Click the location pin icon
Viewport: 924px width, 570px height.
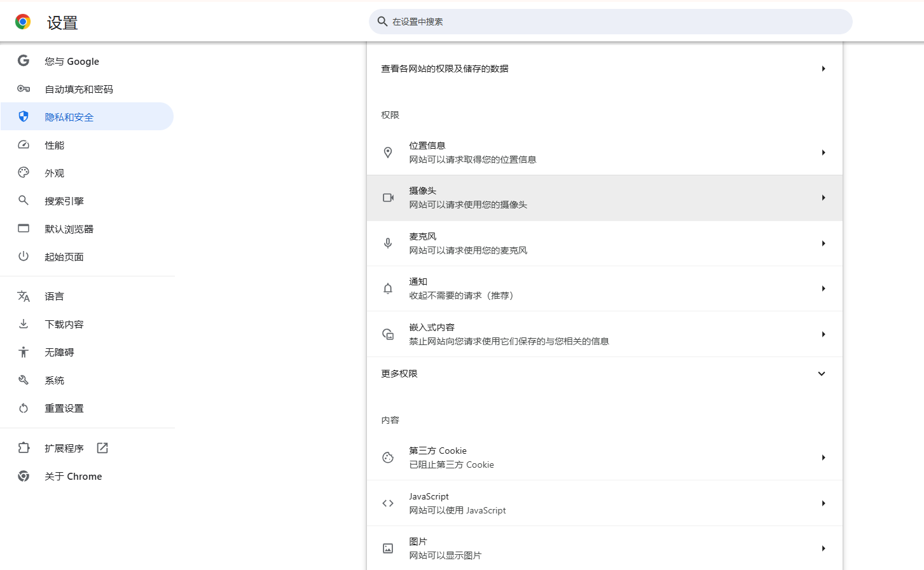coord(388,153)
